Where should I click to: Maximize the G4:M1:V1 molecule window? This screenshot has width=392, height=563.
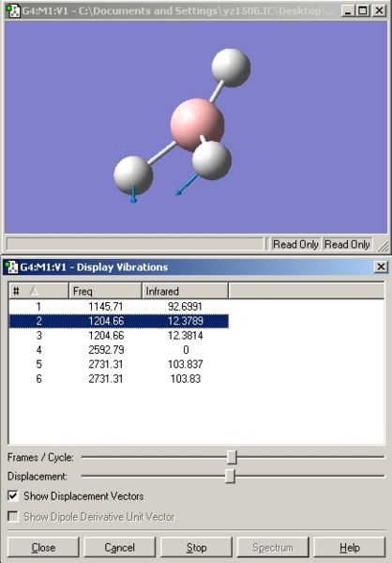[363, 10]
